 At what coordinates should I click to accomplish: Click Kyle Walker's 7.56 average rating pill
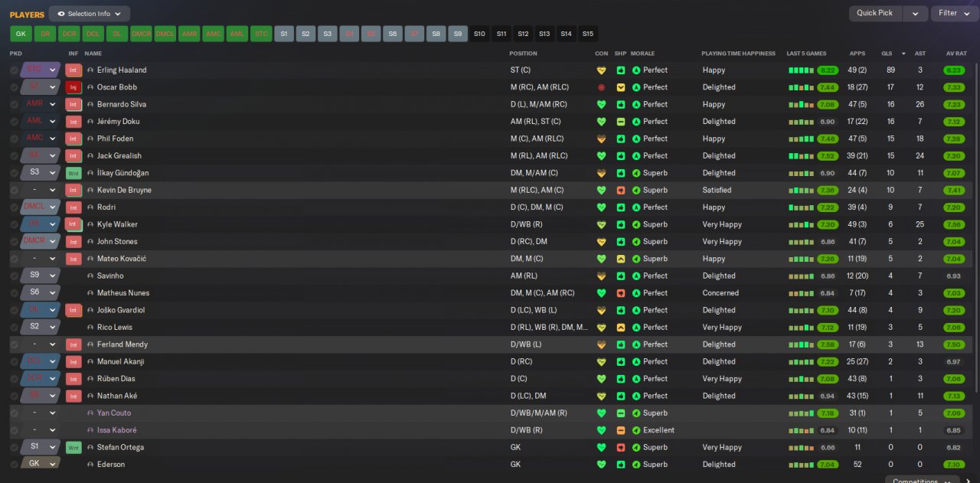(954, 224)
